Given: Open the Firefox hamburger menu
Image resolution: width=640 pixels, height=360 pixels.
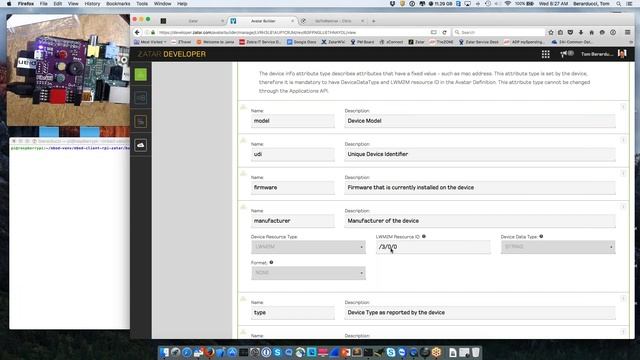Looking at the screenshot, I should [x=628, y=32].
